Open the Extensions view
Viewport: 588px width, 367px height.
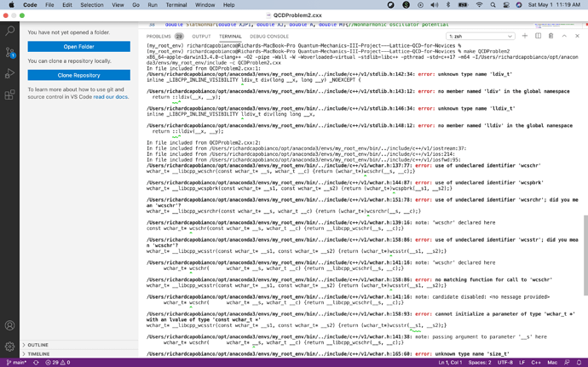[x=9, y=95]
